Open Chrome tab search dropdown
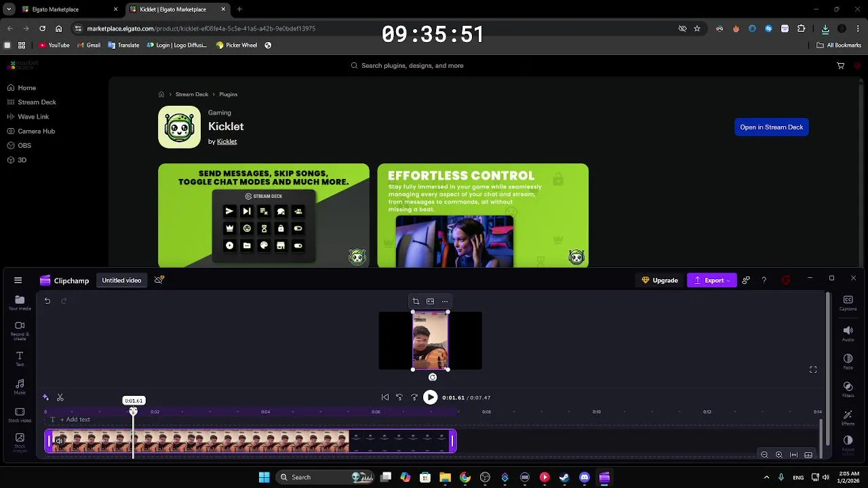 [x=9, y=9]
